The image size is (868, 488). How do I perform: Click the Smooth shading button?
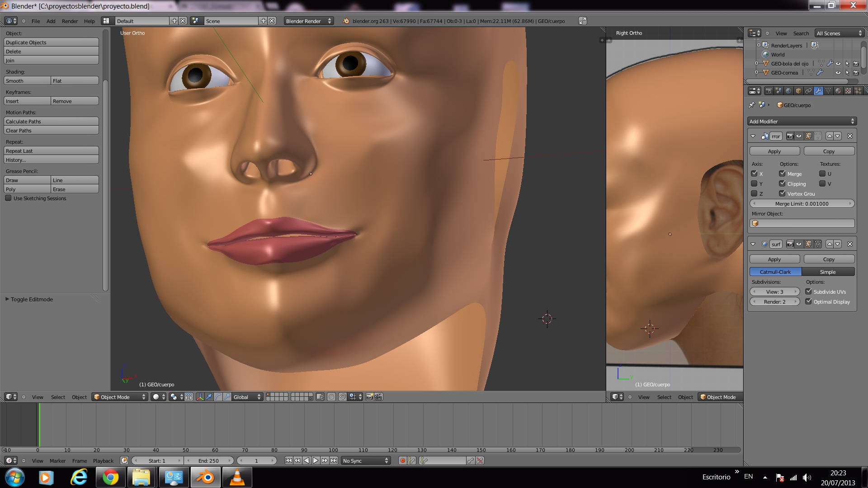(27, 80)
